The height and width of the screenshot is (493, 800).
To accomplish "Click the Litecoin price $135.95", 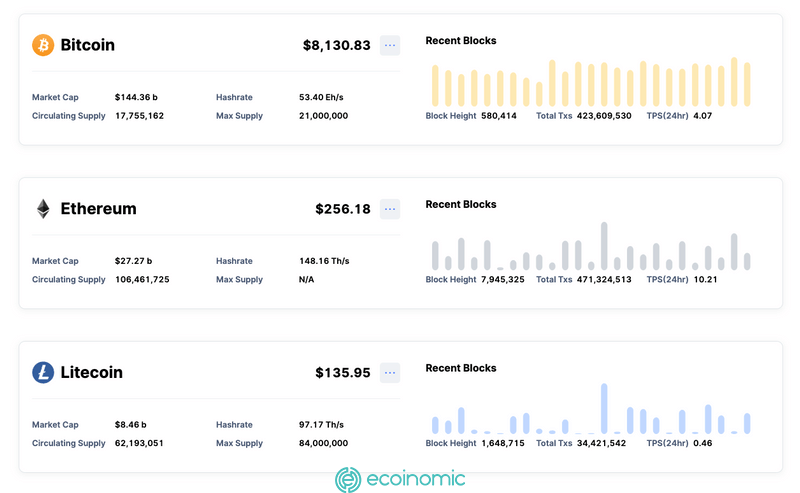I will coord(343,373).
